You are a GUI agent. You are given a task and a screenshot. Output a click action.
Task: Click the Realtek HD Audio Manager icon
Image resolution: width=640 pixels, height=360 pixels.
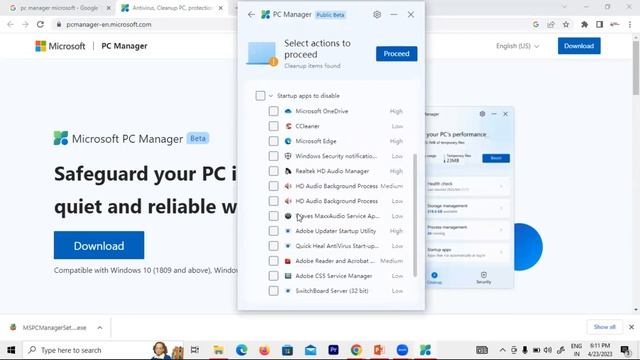click(x=288, y=171)
